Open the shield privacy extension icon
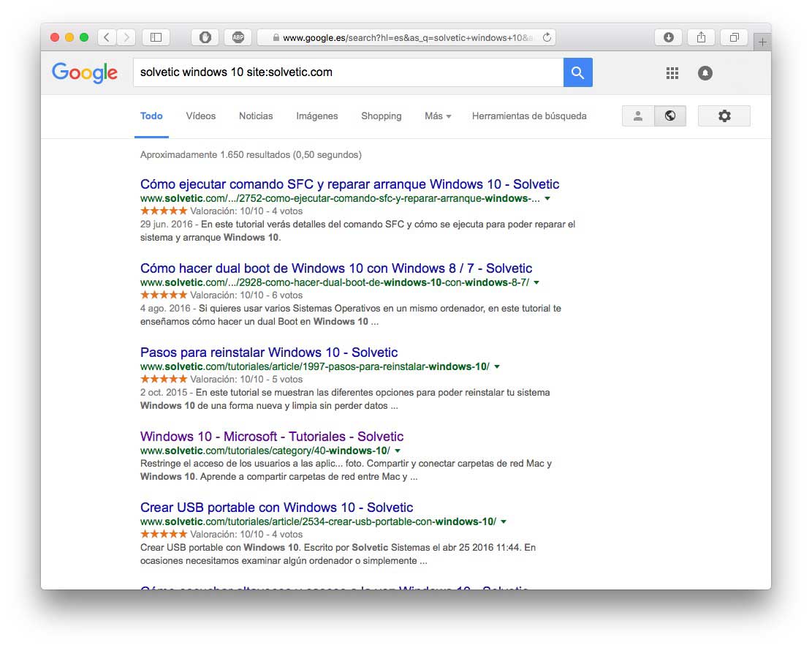Image resolution: width=812 pixels, height=648 pixels. (x=205, y=37)
